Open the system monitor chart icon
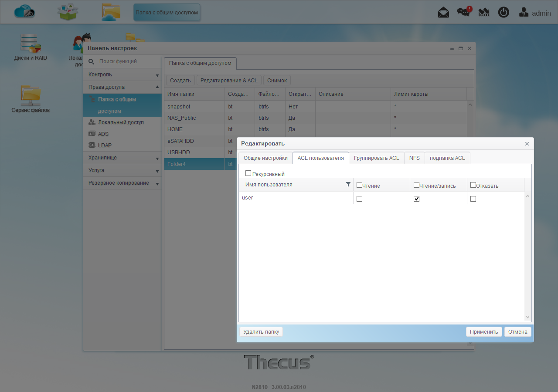 coord(483,13)
